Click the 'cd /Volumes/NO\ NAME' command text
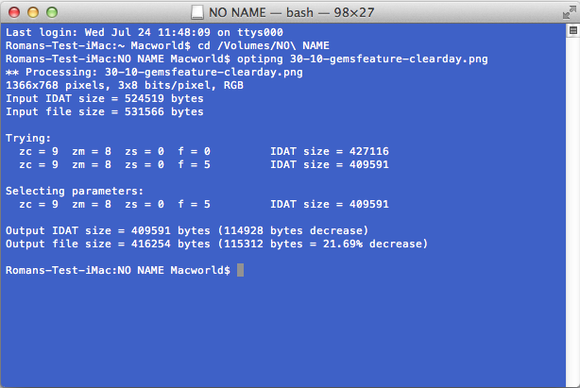580x388 pixels. coord(263,45)
